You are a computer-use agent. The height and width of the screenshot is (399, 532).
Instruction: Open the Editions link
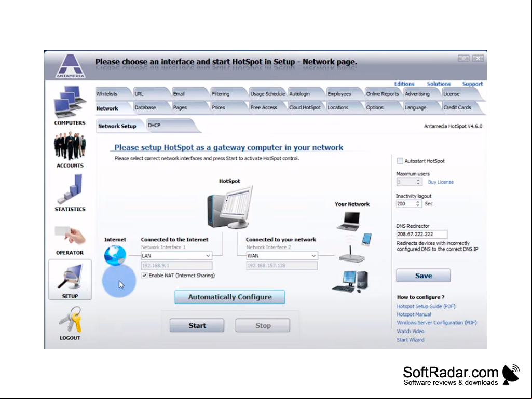tap(404, 84)
